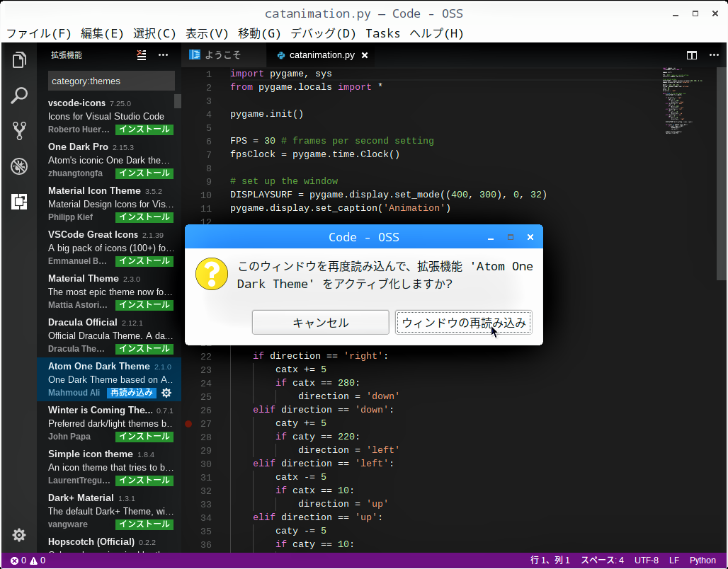Open the Debug view icon
Image resolution: width=728 pixels, height=569 pixels.
click(19, 166)
